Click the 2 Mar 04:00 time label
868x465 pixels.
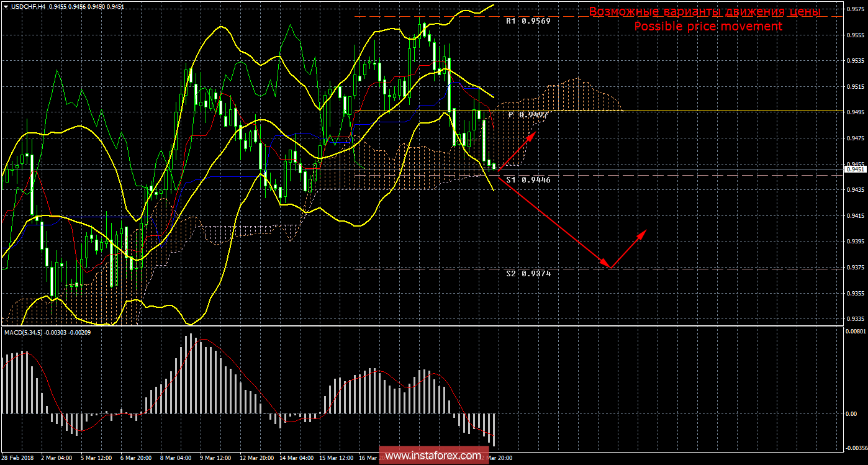pos(55,458)
